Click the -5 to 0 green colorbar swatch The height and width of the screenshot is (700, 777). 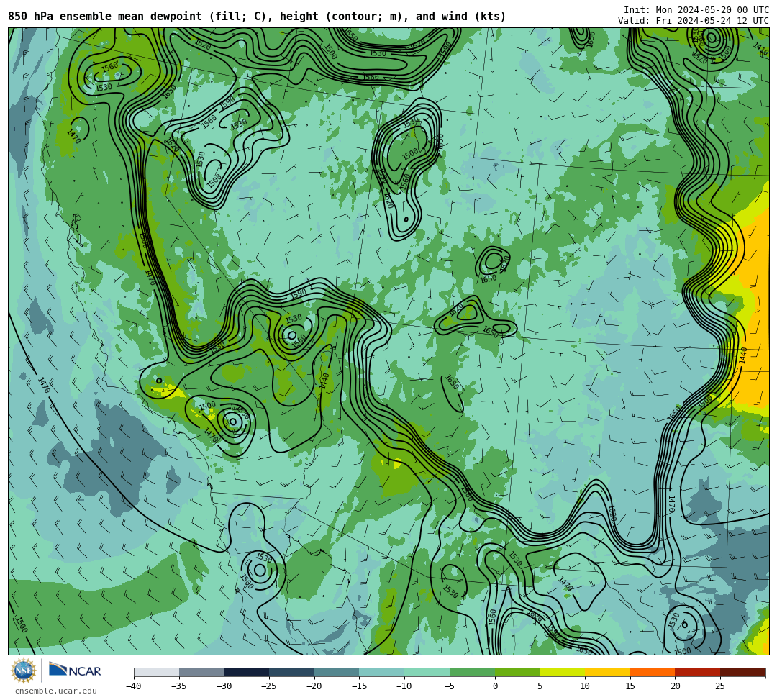point(472,672)
